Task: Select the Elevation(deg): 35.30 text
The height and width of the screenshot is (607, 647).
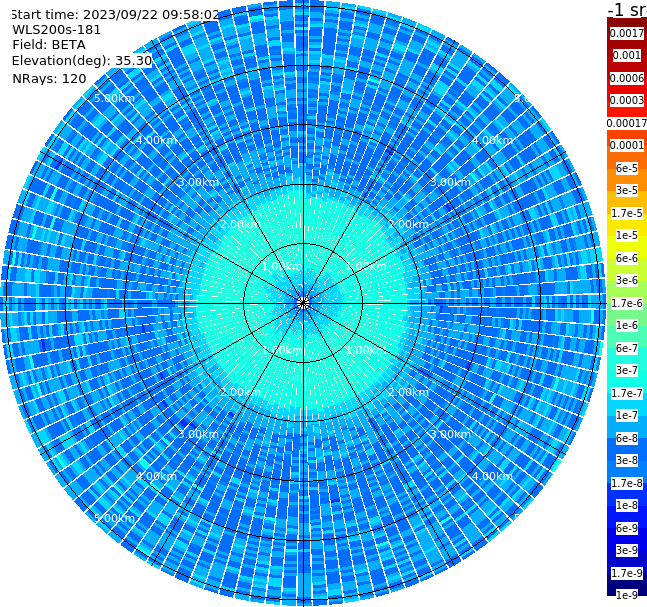Action: tap(82, 61)
